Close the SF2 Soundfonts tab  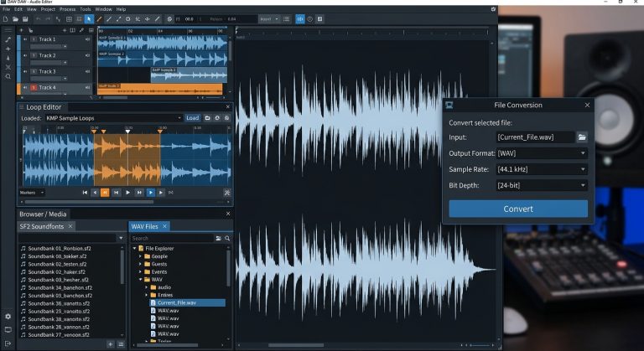70,226
